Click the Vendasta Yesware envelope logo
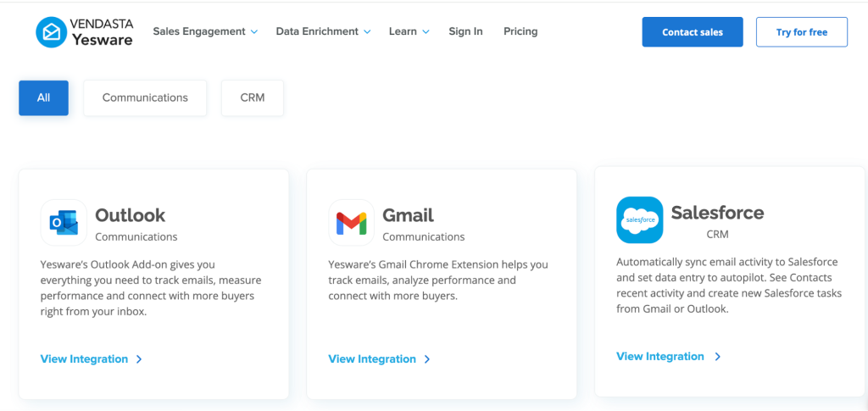 pos(51,32)
